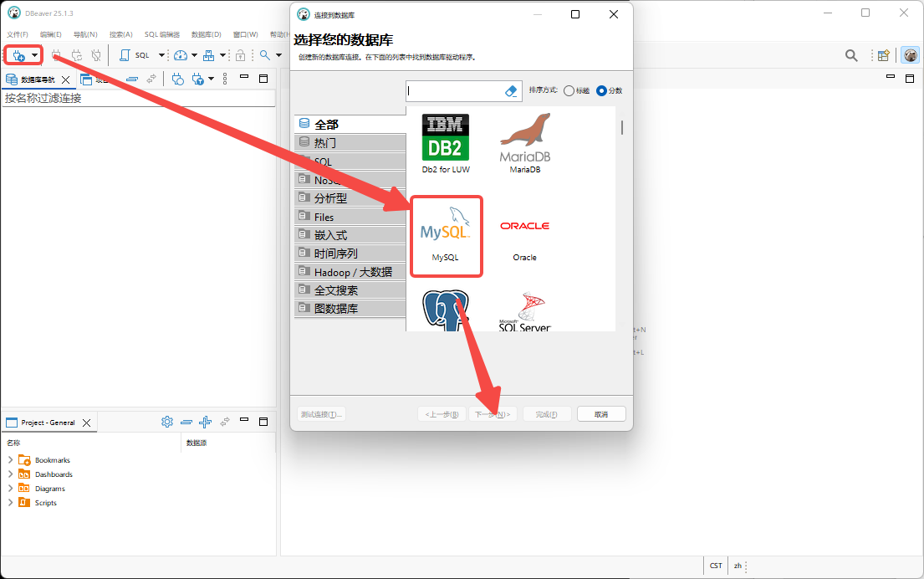Image resolution: width=924 pixels, height=579 pixels.
Task: Expand the SQL button dropdown arrow
Action: (161, 55)
